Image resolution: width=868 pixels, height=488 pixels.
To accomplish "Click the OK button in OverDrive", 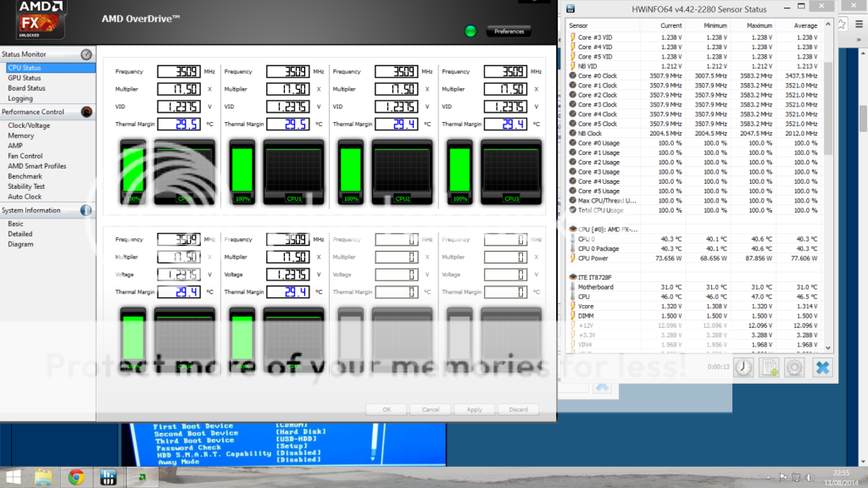I will click(387, 409).
